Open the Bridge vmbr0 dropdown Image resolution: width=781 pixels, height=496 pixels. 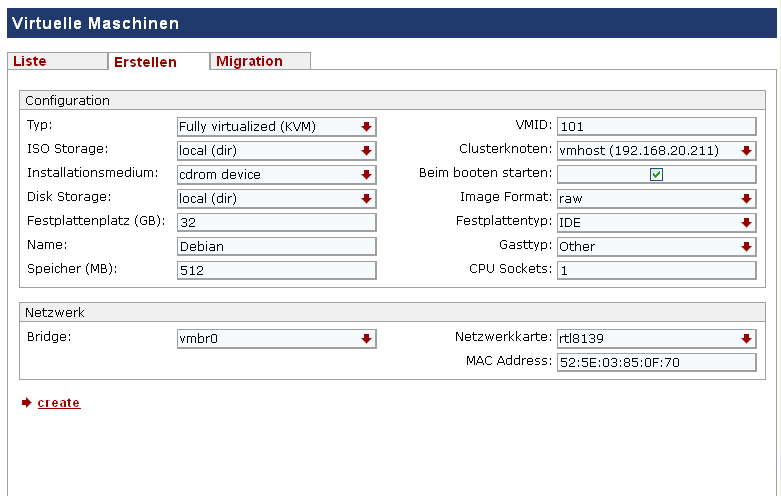(276, 339)
